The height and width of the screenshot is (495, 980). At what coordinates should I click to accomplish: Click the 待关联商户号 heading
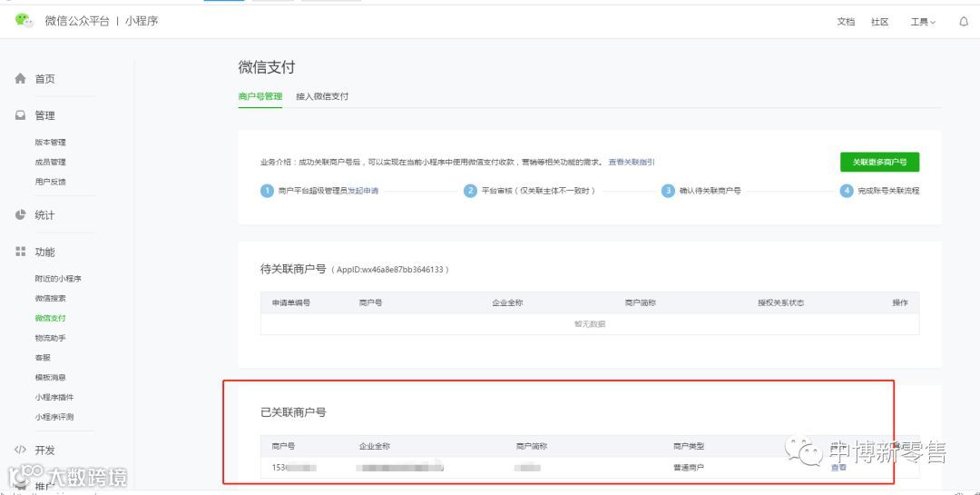click(x=293, y=269)
